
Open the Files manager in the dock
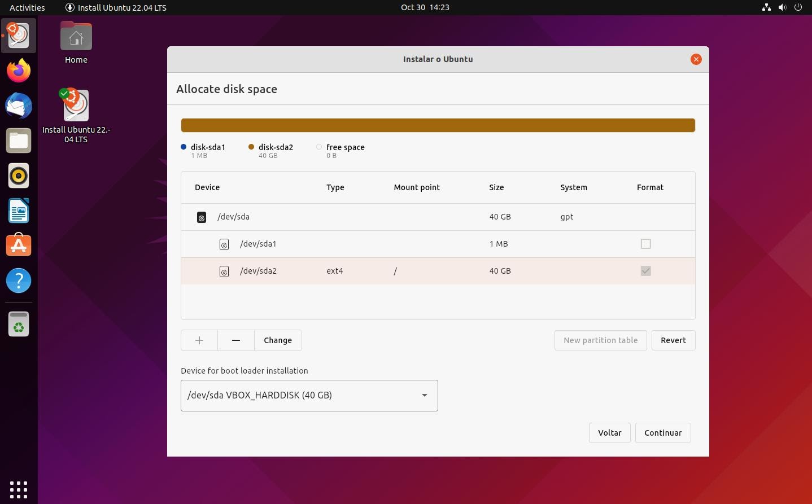pyautogui.click(x=19, y=141)
